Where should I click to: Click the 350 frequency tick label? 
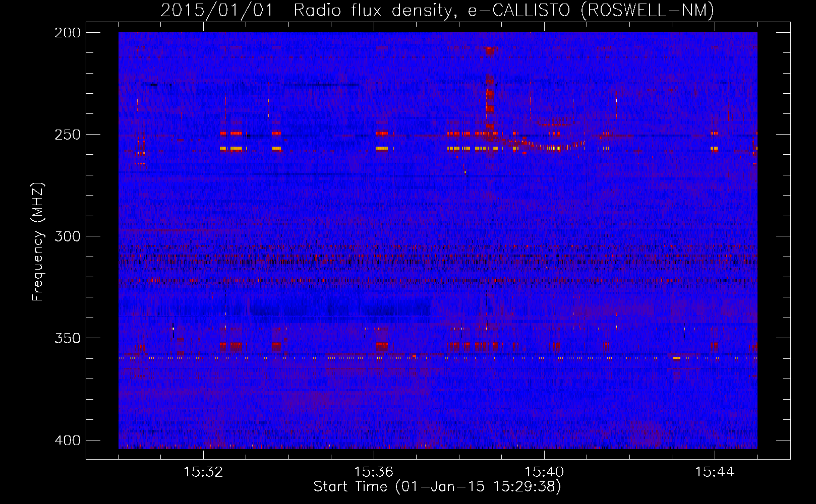pyautogui.click(x=68, y=338)
